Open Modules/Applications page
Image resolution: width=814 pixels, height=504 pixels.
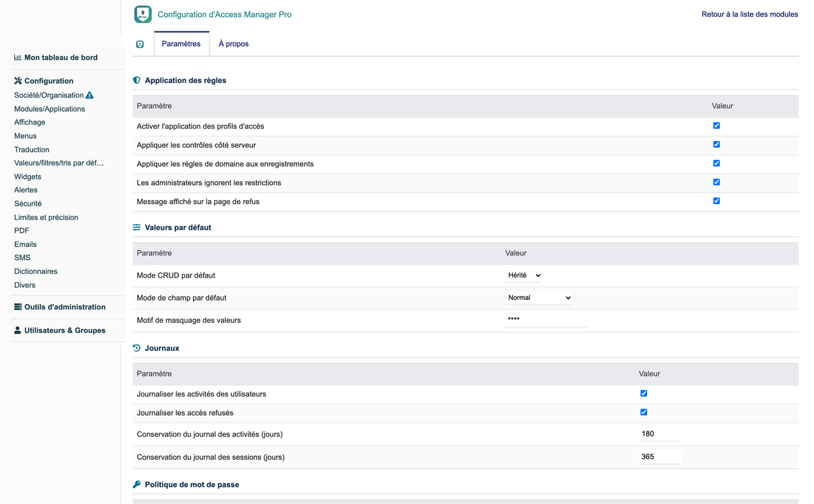(x=50, y=109)
